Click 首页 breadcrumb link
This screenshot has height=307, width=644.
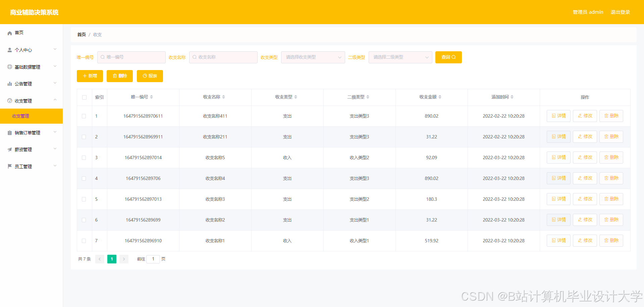(x=82, y=35)
